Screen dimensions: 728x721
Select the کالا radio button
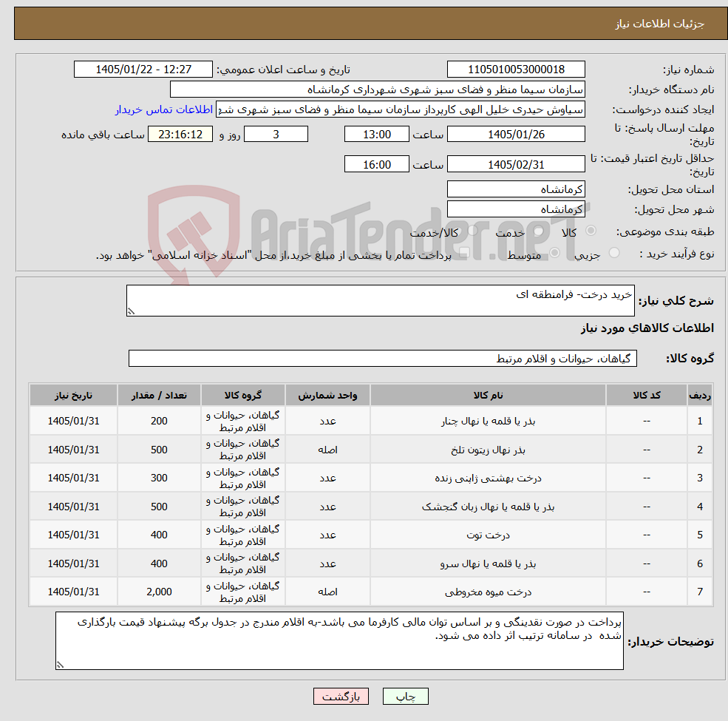click(591, 231)
